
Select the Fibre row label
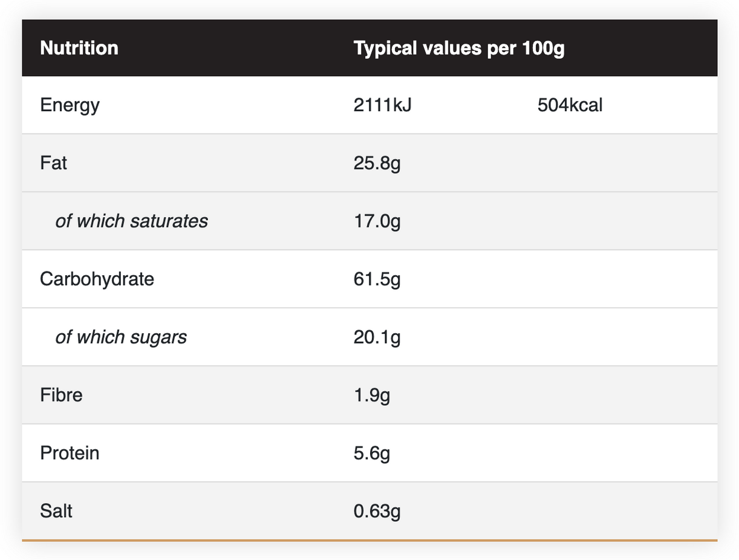pos(61,395)
